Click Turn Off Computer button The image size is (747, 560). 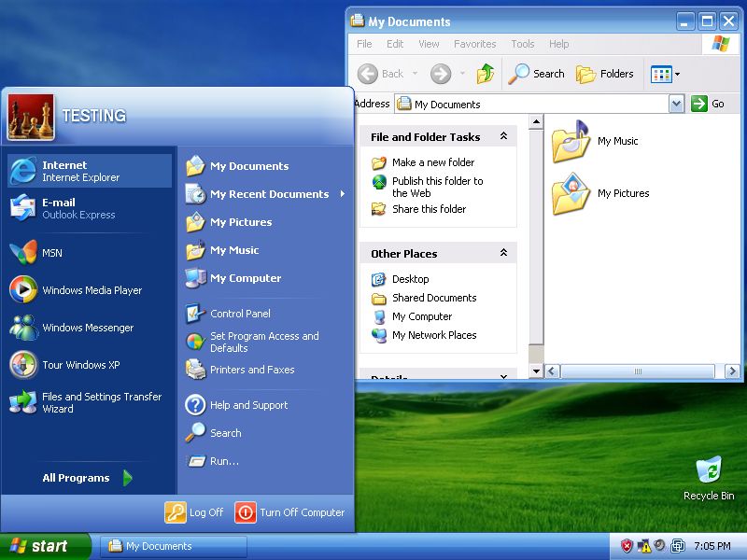pos(289,512)
